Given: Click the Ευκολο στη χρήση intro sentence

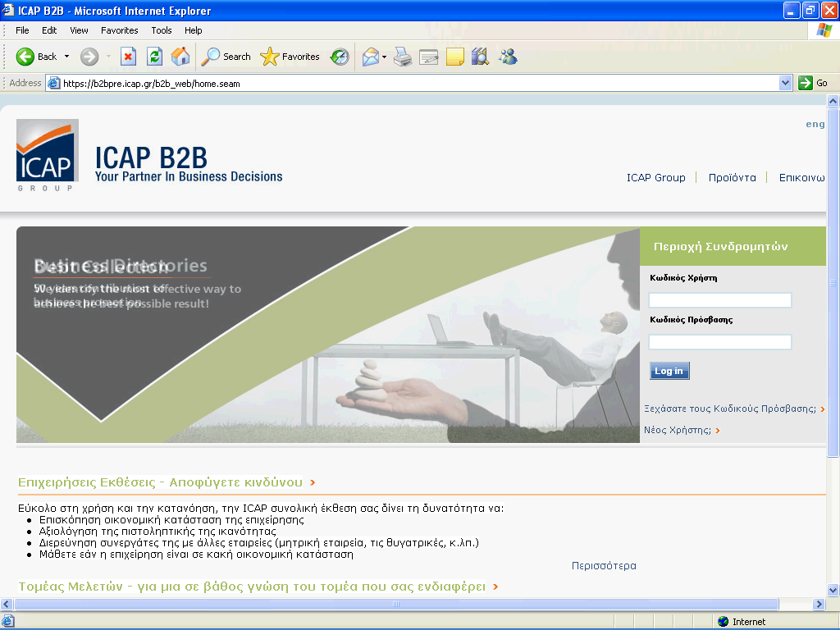Looking at the screenshot, I should pos(261,508).
